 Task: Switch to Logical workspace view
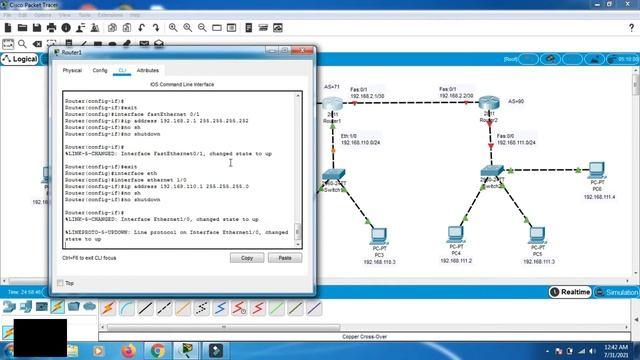click(20, 59)
